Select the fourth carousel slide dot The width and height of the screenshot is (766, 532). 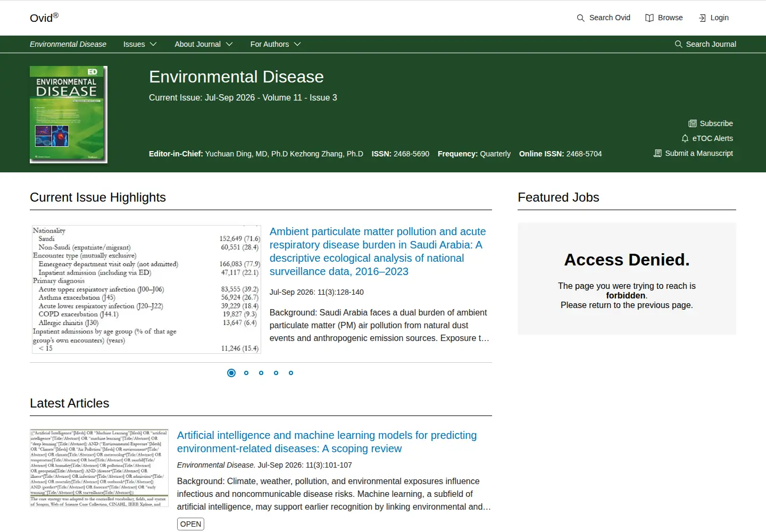click(x=276, y=373)
